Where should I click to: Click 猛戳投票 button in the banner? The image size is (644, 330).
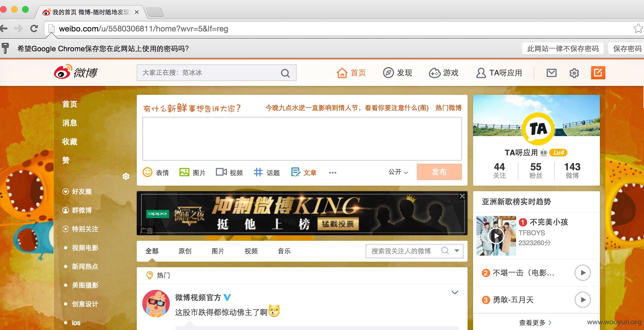(338, 224)
